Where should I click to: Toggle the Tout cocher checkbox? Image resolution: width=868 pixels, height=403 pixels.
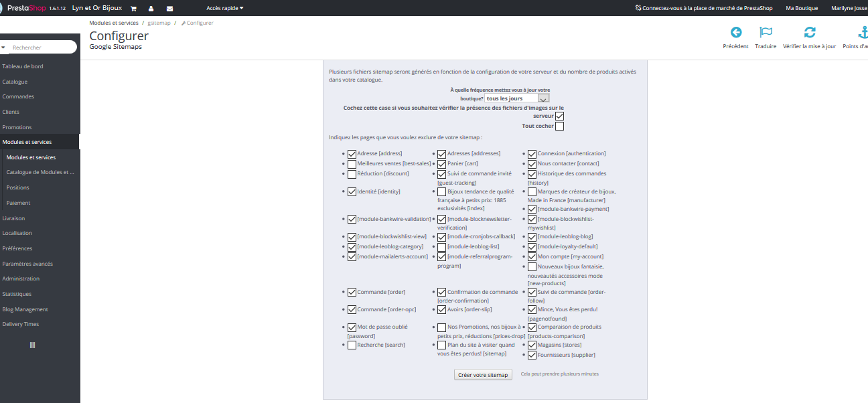coord(559,126)
